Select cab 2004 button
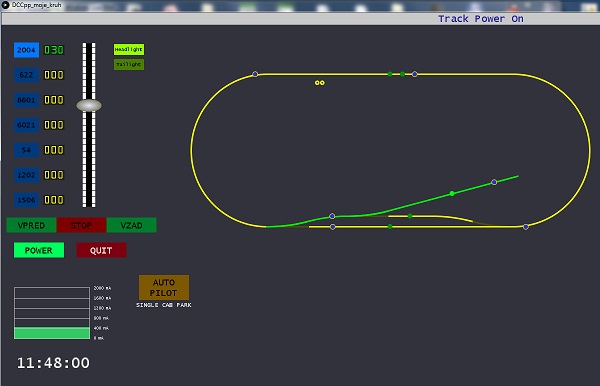600x386 pixels. [26, 50]
